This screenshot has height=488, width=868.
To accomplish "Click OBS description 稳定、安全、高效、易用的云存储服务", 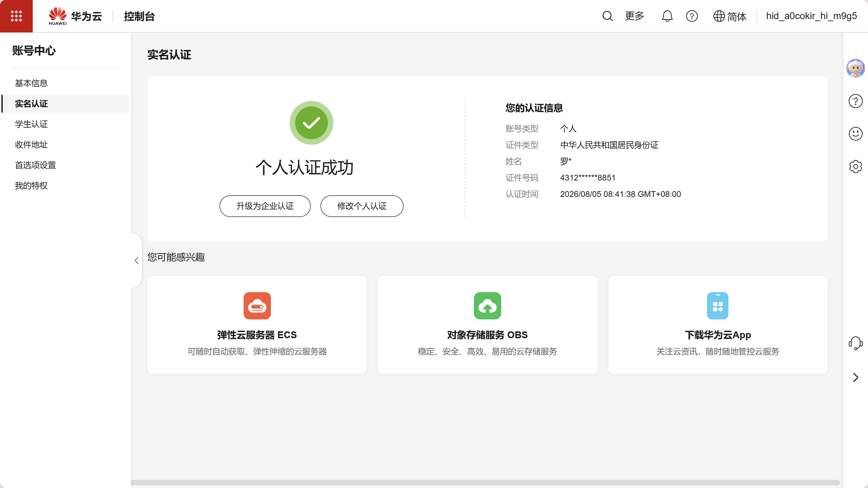I will click(x=487, y=351).
